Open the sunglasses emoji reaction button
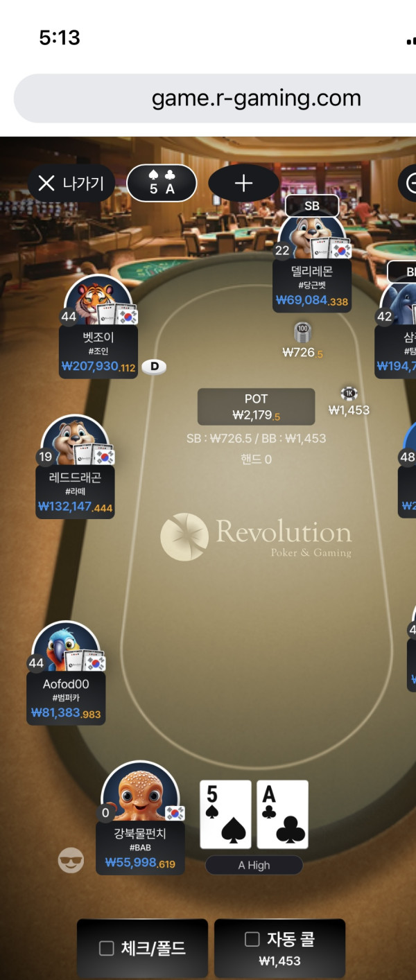Screen dimensions: 416x980 (x=71, y=861)
